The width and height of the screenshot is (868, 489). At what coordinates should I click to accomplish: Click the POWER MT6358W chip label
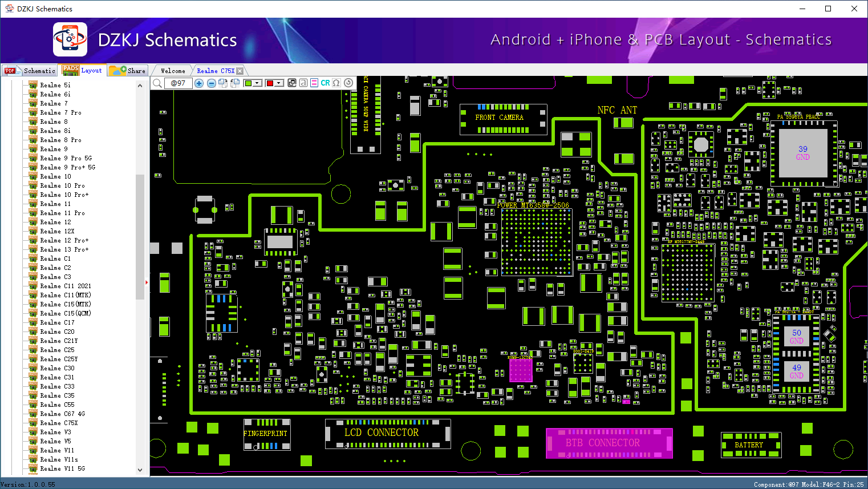[533, 205]
